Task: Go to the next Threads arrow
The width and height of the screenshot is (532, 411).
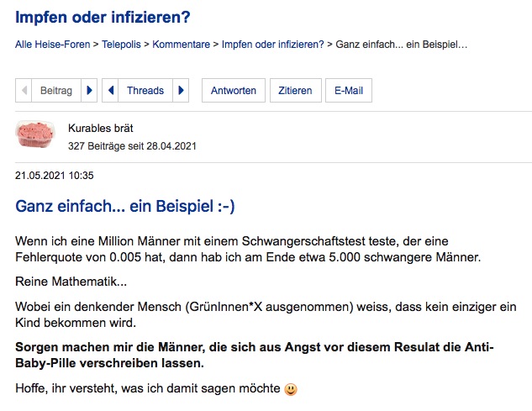Action: (181, 91)
